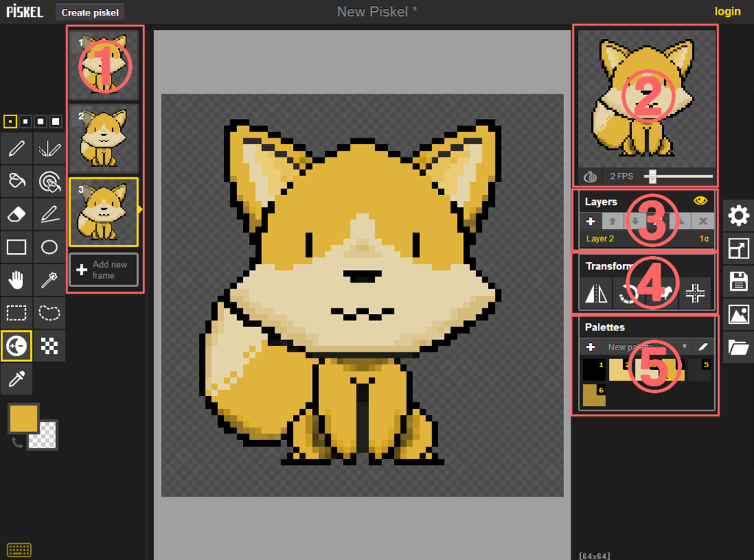Pick palette color 1 black
The image size is (754, 560).
[x=594, y=370]
